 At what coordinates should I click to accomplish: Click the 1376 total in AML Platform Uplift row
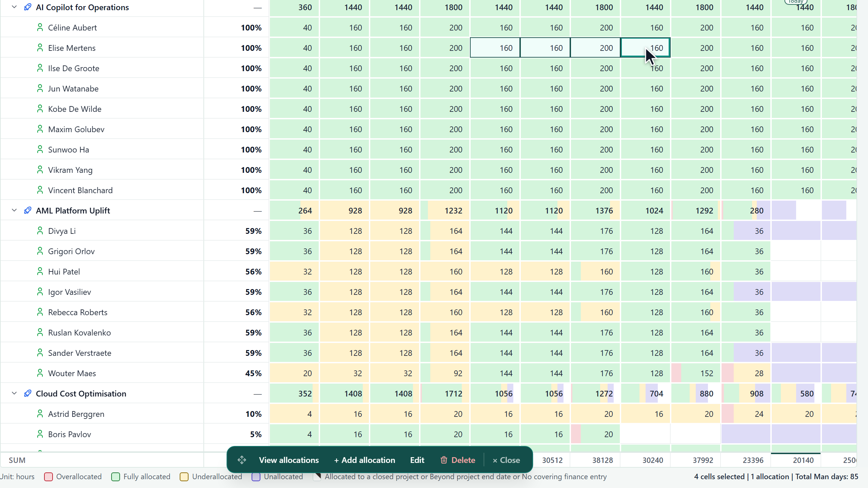[595, 210]
